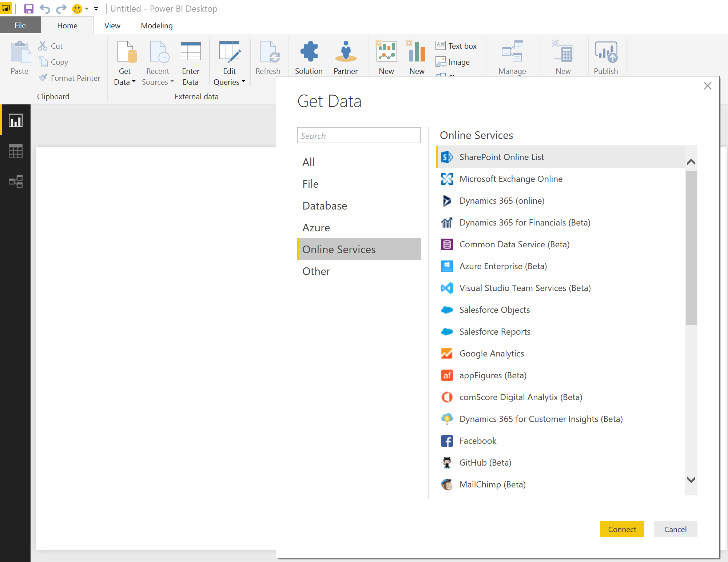Select the Facebook connector

(x=560, y=441)
